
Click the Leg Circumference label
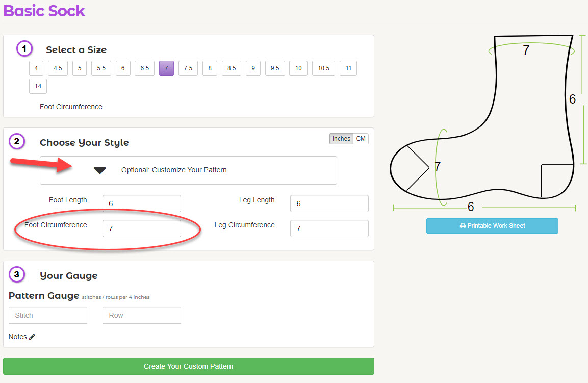coord(244,225)
